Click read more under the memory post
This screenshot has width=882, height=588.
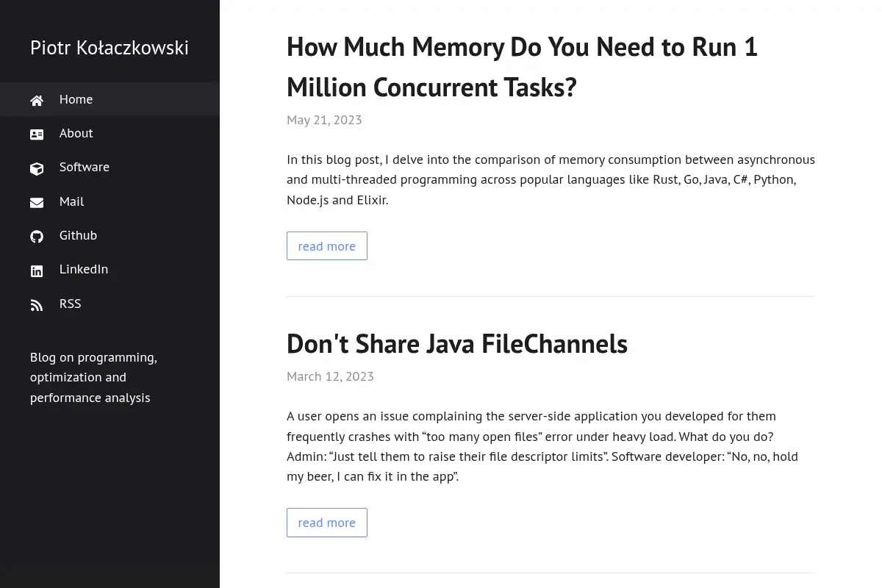[x=327, y=246]
